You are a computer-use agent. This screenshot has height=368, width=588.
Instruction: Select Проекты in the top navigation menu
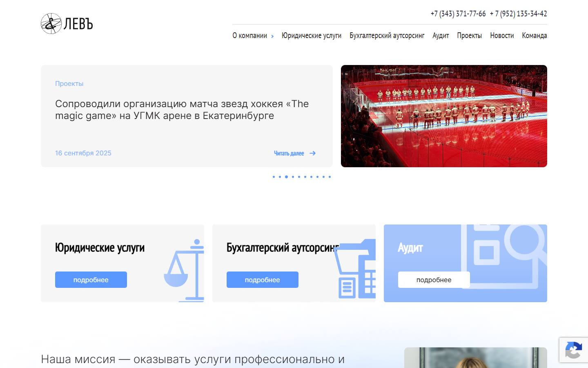click(470, 36)
